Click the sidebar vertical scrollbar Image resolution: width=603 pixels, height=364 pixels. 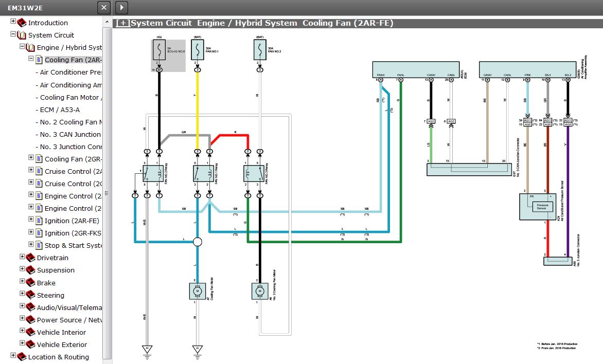coord(107,193)
